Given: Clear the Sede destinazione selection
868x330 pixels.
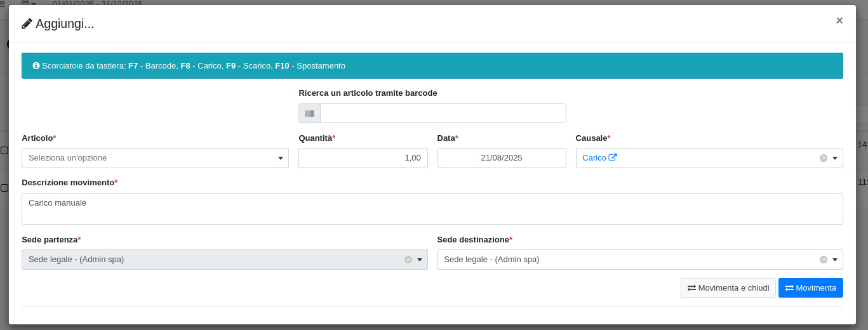Looking at the screenshot, I should click(824, 260).
